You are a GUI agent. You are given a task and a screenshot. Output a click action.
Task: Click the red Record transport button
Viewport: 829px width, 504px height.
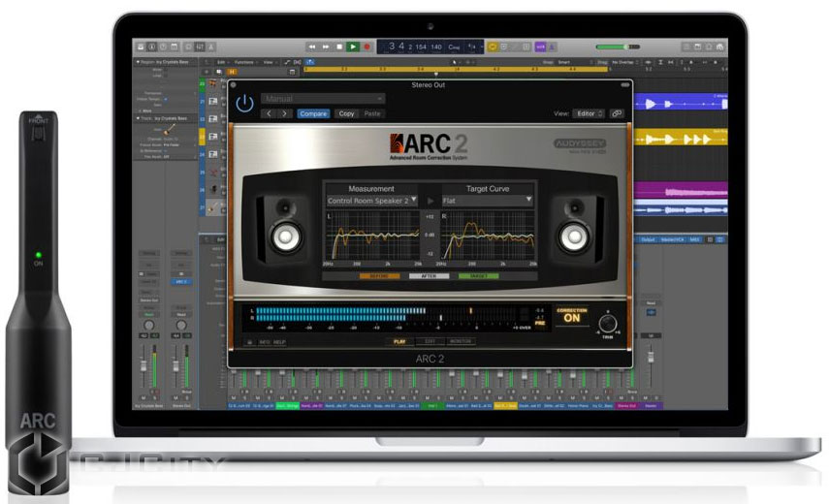tap(367, 47)
